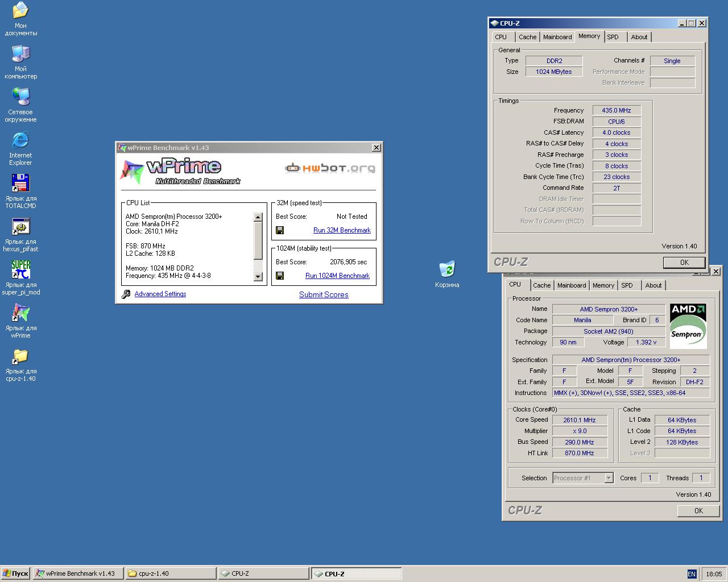
Task: Open the Пуск start button
Action: [x=16, y=573]
